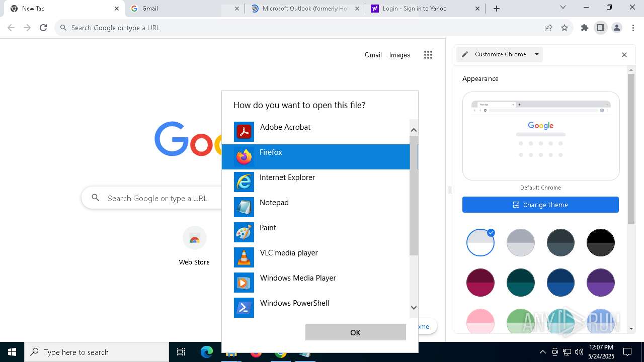Open the Windows Start menu
Viewport: 644px width, 362px height.
pos(12,352)
